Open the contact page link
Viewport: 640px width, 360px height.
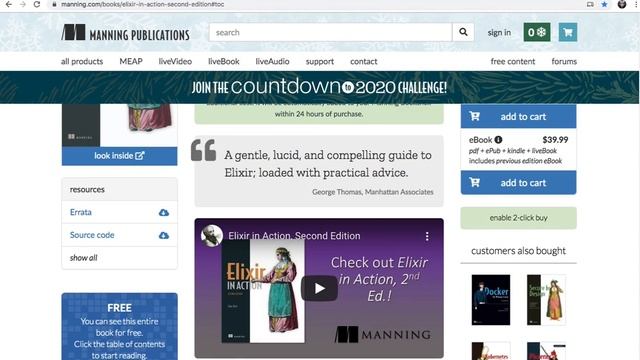[x=364, y=61]
